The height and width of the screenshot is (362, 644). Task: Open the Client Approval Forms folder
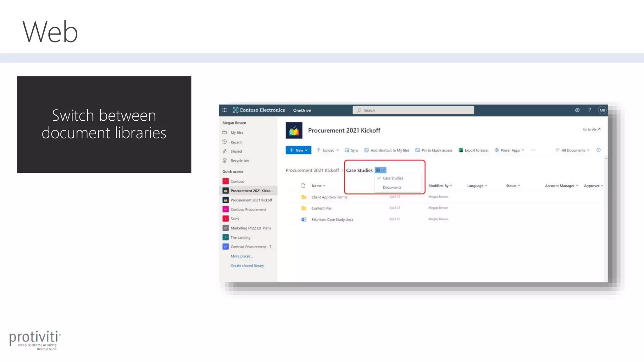coord(329,197)
